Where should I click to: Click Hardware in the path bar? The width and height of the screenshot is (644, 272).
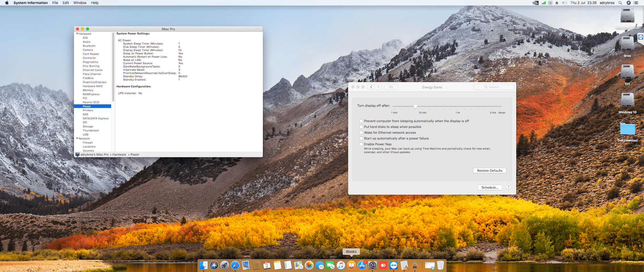pyautogui.click(x=119, y=154)
